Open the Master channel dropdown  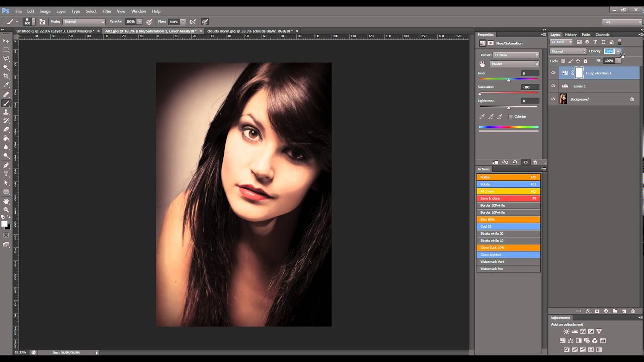514,64
